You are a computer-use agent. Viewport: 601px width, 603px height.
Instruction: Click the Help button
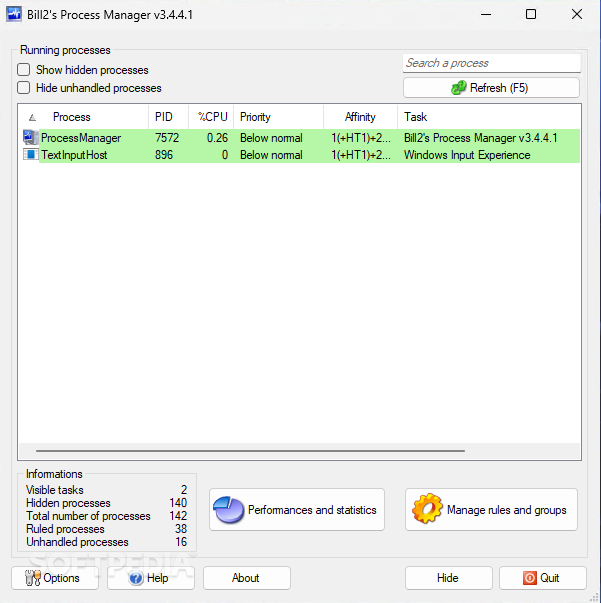(151, 578)
